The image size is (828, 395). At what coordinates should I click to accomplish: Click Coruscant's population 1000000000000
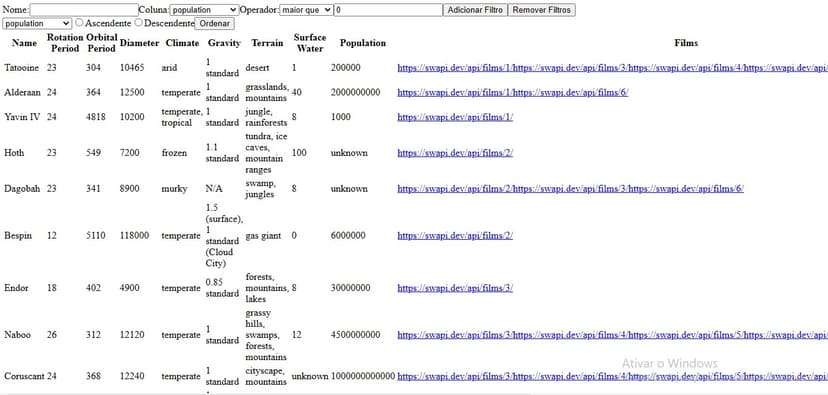coord(363,377)
